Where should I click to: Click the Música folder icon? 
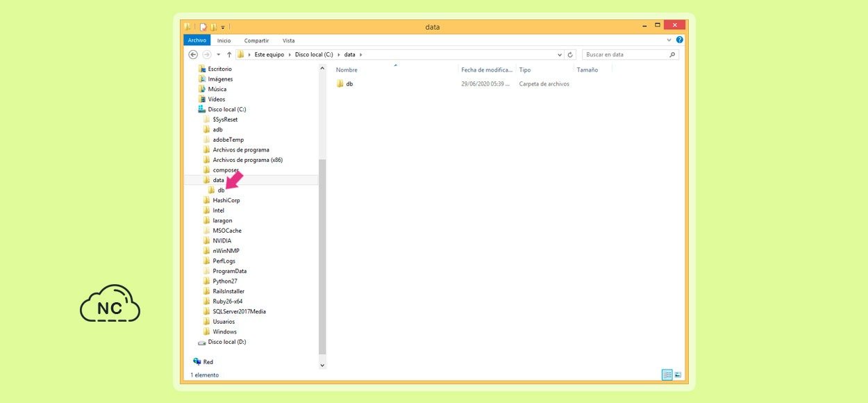[202, 89]
